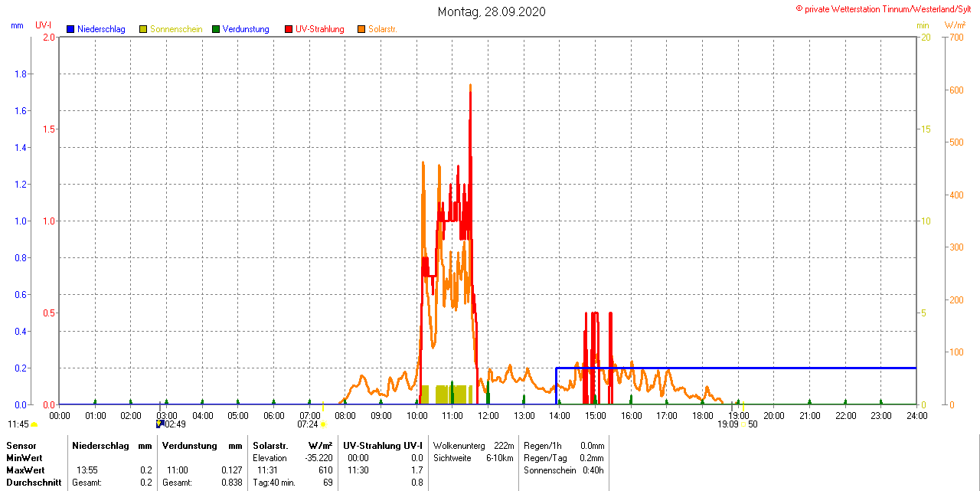Click the UV-Strahlung UV-I table header
Viewport: 980px width, 491px height.
(382, 445)
